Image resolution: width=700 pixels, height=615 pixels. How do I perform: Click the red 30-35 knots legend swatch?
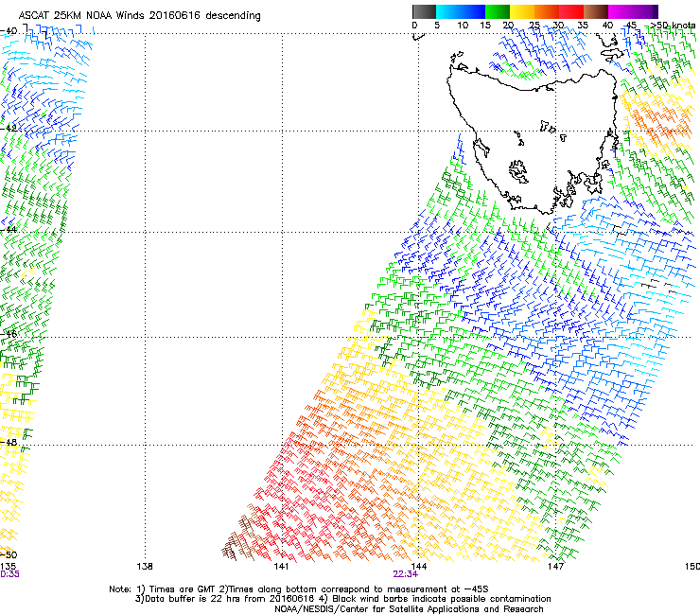571,11
